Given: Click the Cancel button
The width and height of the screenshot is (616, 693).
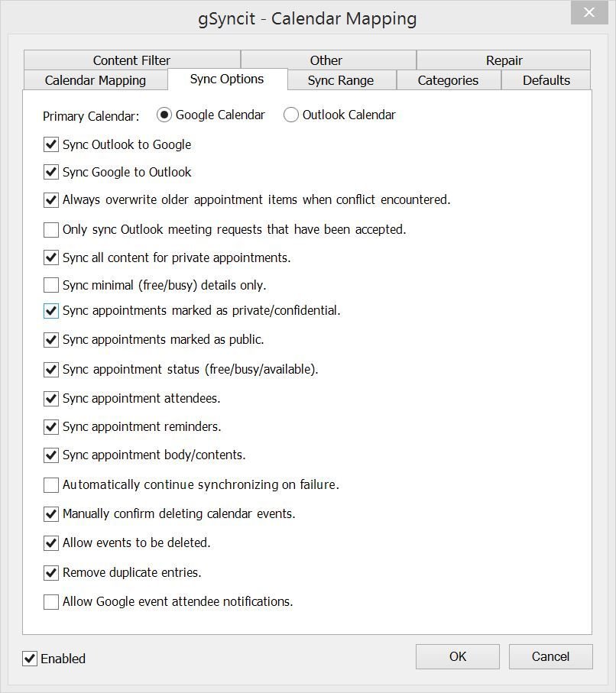Looking at the screenshot, I should (x=550, y=656).
